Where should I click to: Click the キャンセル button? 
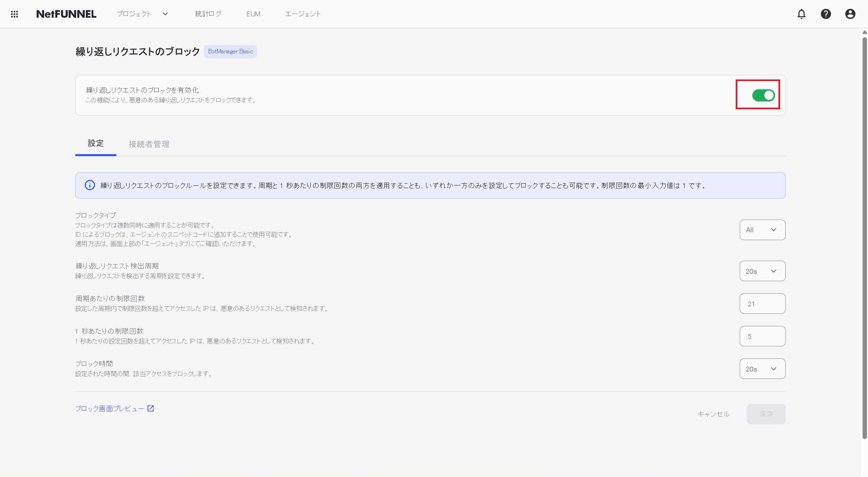point(713,414)
